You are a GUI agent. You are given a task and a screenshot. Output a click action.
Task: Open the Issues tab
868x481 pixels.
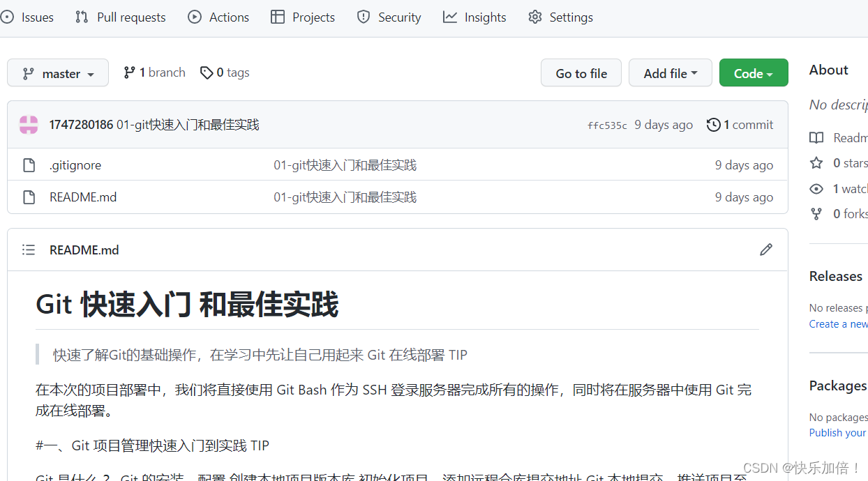[27, 17]
